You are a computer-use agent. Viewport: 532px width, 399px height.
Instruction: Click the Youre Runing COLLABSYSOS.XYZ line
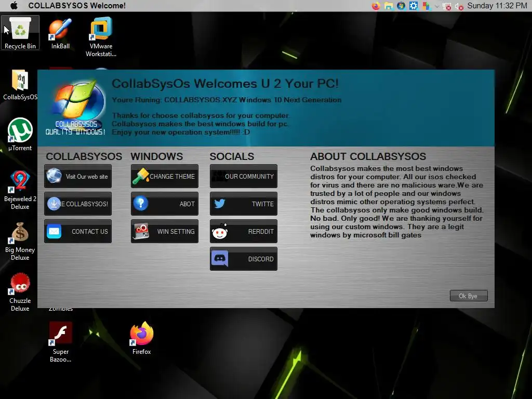227,100
